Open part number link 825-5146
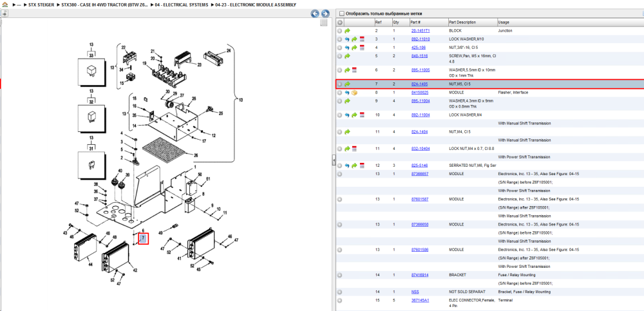 point(420,165)
